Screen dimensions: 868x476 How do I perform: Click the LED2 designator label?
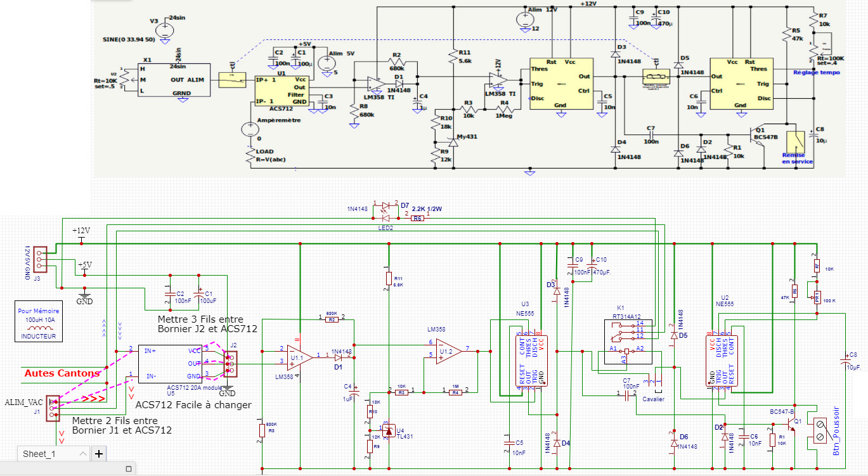click(386, 228)
